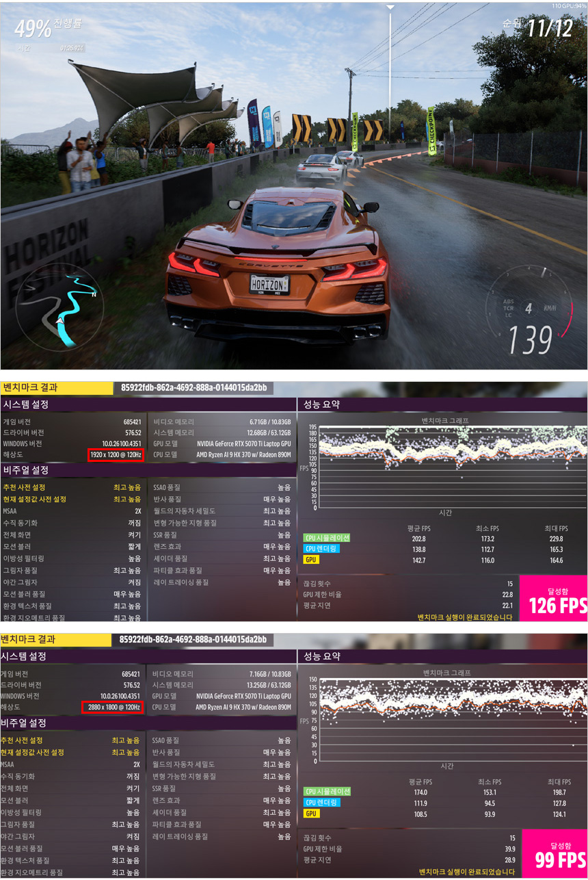Click the 01:25.924 race timer
Image resolution: width=588 pixels, height=880 pixels.
[x=72, y=49]
